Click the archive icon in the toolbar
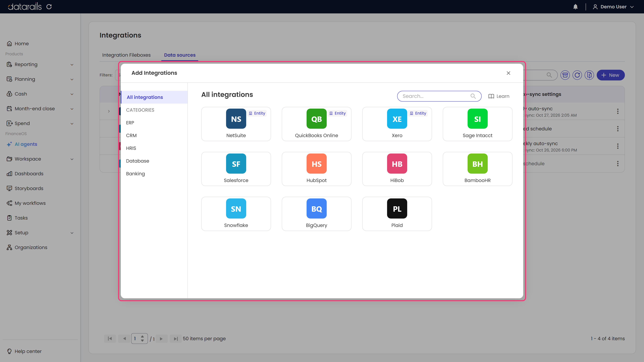644x362 pixels. coord(565,75)
